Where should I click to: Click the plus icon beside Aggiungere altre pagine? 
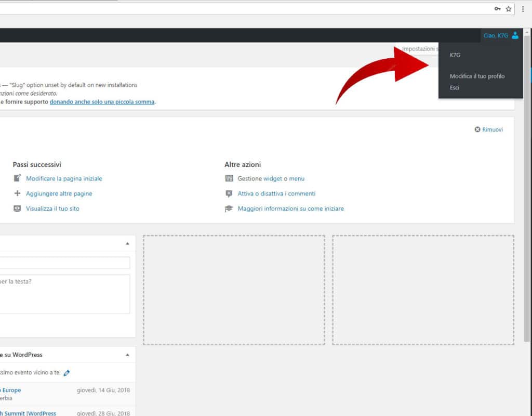pos(17,193)
